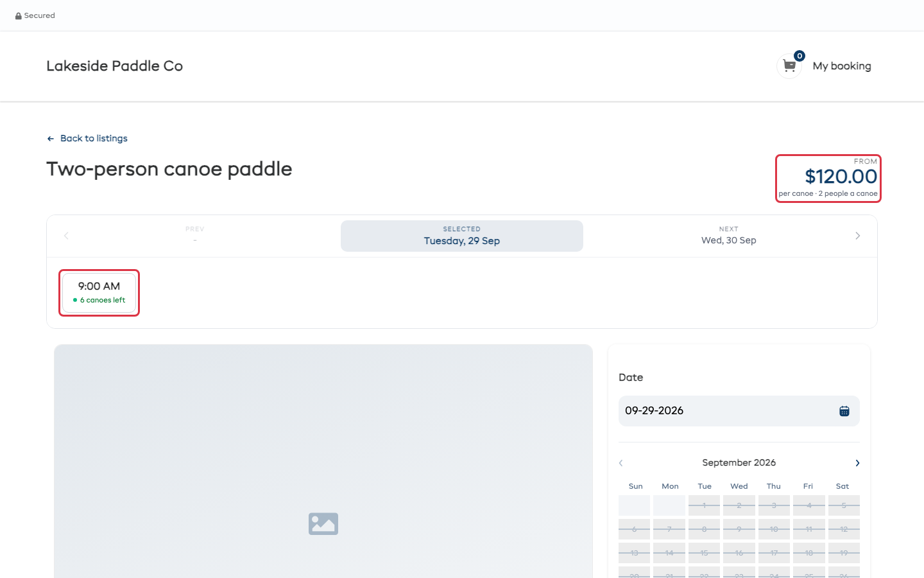The image size is (924, 578).
Task: Open the date picker calendar icon
Action: click(844, 411)
